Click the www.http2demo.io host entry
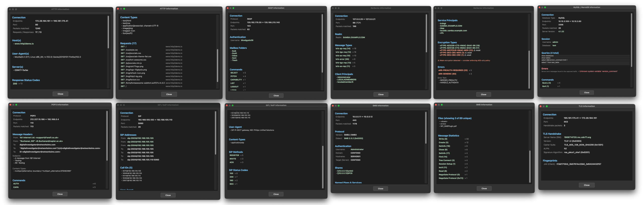Viewport: 644px width, 205px height. pos(24,44)
